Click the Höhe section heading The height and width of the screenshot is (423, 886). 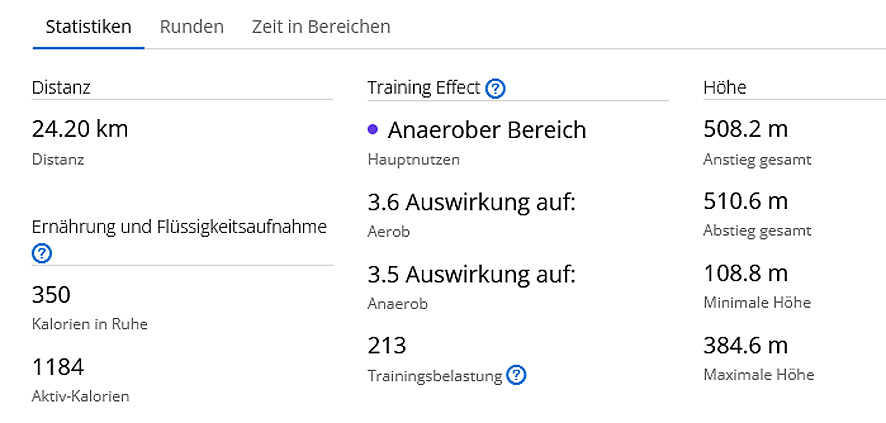pyautogui.click(x=724, y=88)
